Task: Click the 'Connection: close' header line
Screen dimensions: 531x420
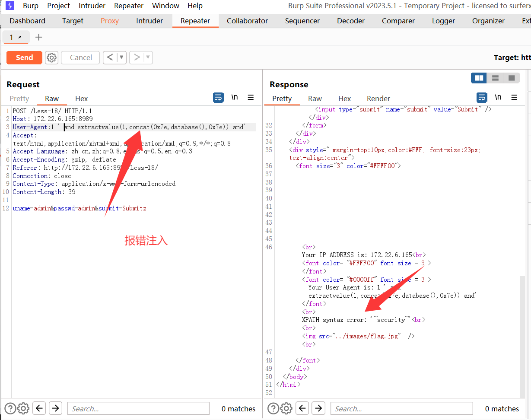Action: point(42,176)
